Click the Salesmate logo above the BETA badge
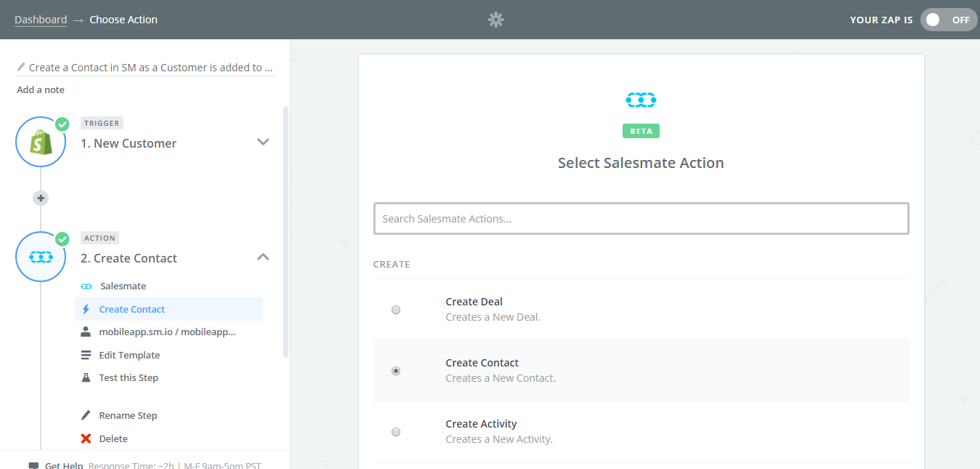 (641, 100)
